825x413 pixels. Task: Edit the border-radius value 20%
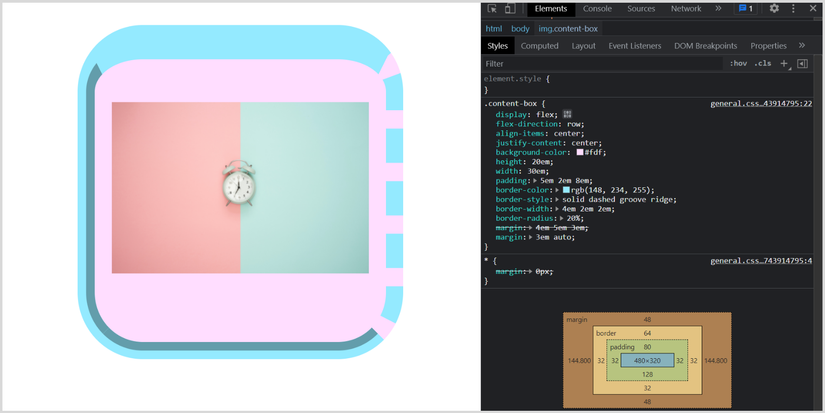point(575,219)
